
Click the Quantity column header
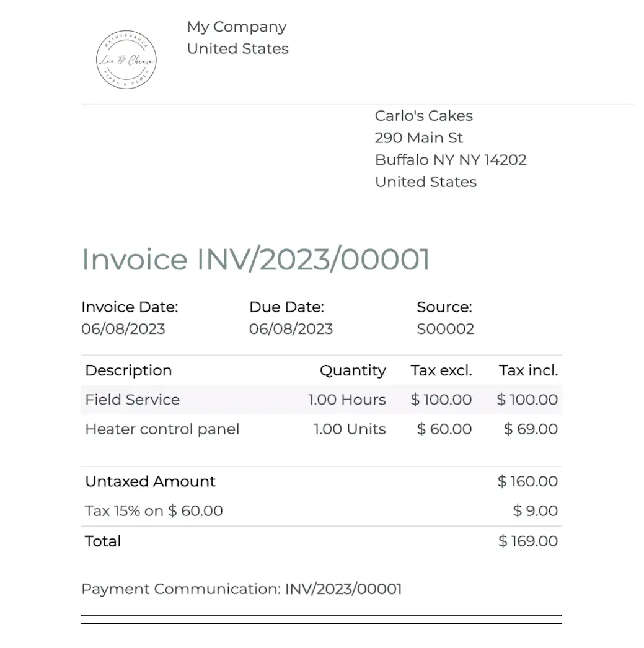point(352,370)
